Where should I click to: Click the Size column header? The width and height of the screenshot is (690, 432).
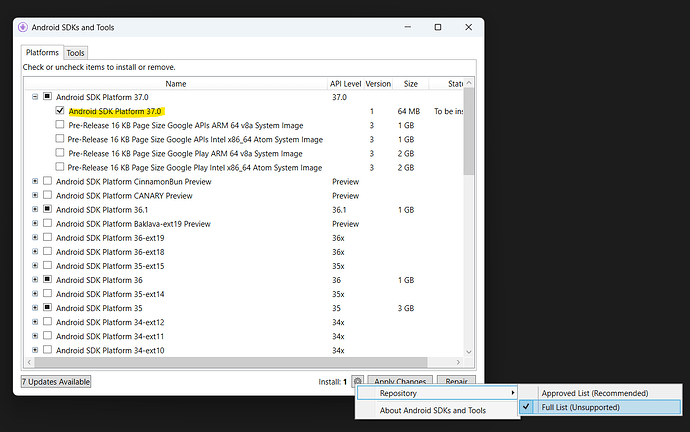tap(411, 84)
